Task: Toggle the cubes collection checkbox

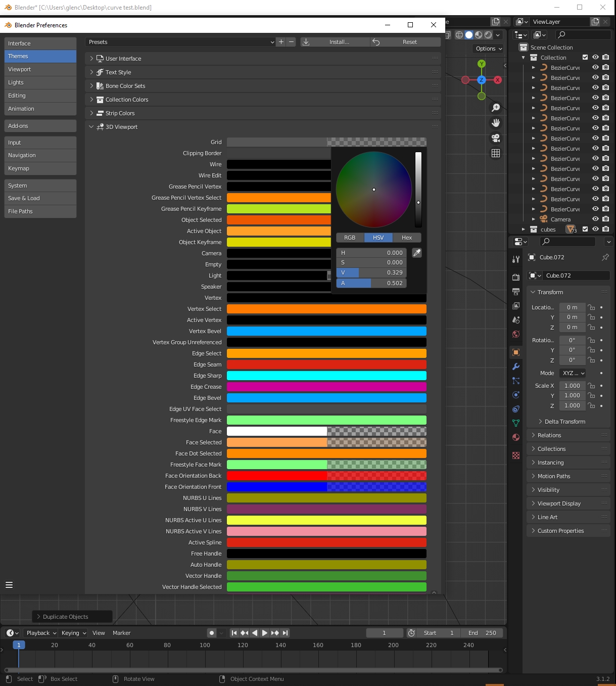Action: 585,230
